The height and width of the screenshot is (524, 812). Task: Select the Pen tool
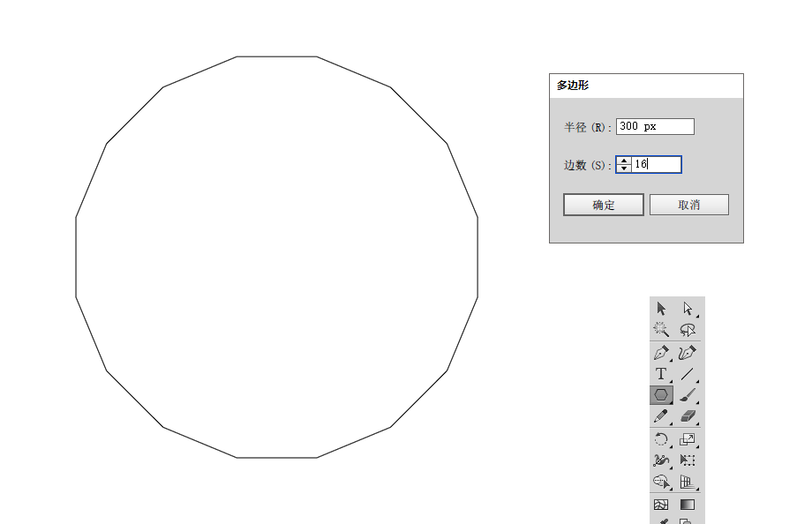click(661, 353)
